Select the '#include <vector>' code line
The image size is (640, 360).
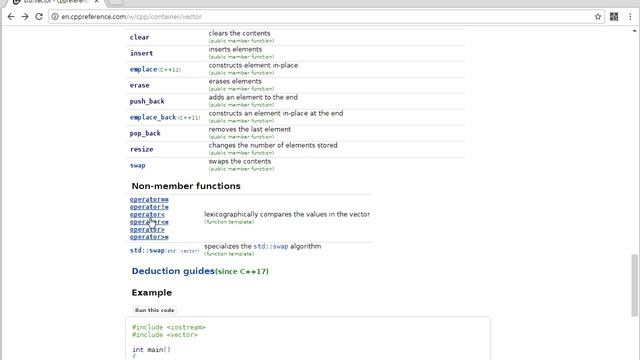164,335
